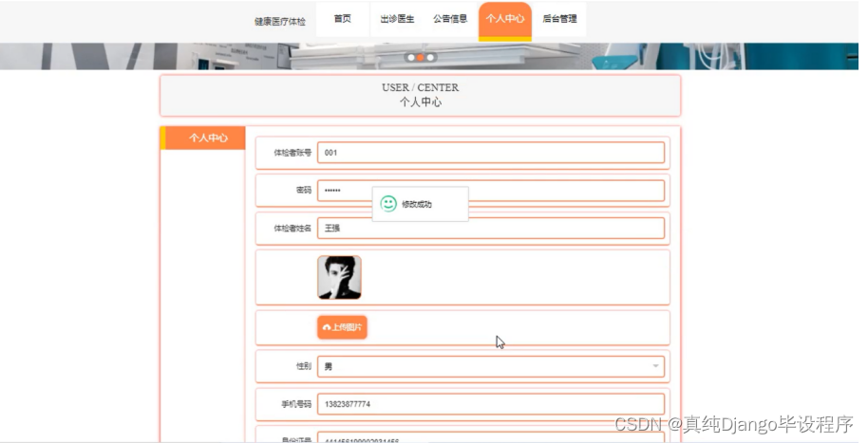Go to the 出诊医生 tab
This screenshot has width=868, height=443.
pos(397,19)
